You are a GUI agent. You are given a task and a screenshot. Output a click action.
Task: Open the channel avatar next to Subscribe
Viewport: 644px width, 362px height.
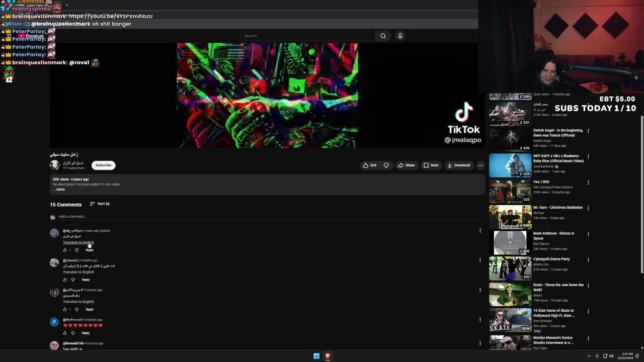pyautogui.click(x=54, y=165)
